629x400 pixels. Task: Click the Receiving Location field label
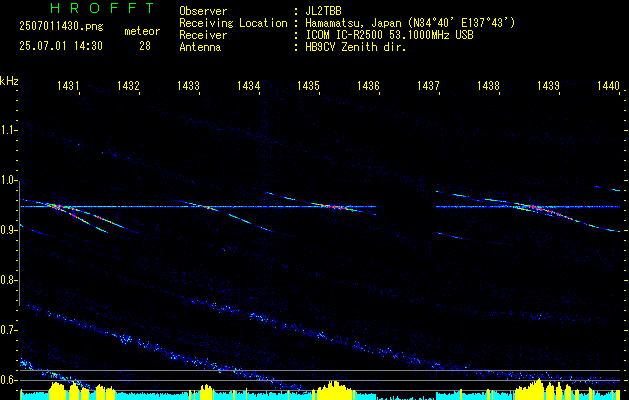pos(233,23)
